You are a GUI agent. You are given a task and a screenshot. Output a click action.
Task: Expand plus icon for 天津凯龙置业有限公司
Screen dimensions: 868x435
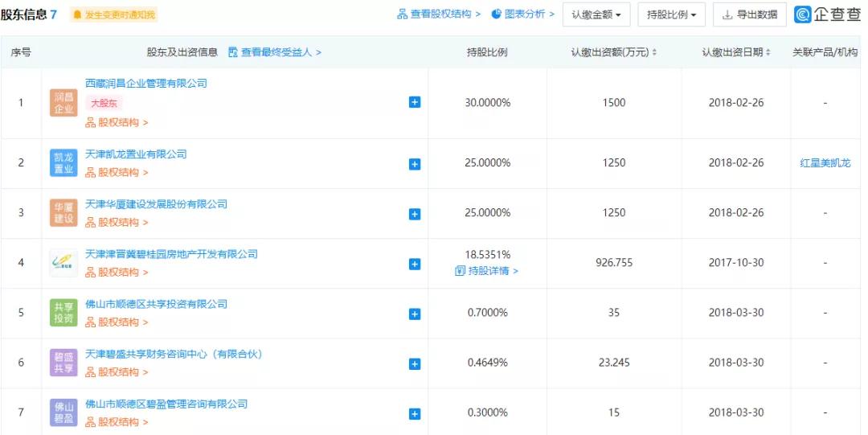click(415, 164)
